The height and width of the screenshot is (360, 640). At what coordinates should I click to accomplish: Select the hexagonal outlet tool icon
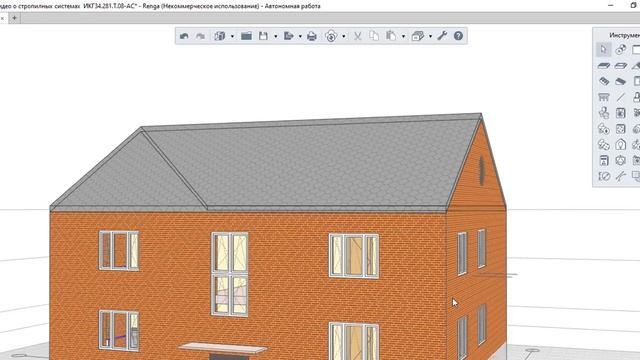click(620, 160)
